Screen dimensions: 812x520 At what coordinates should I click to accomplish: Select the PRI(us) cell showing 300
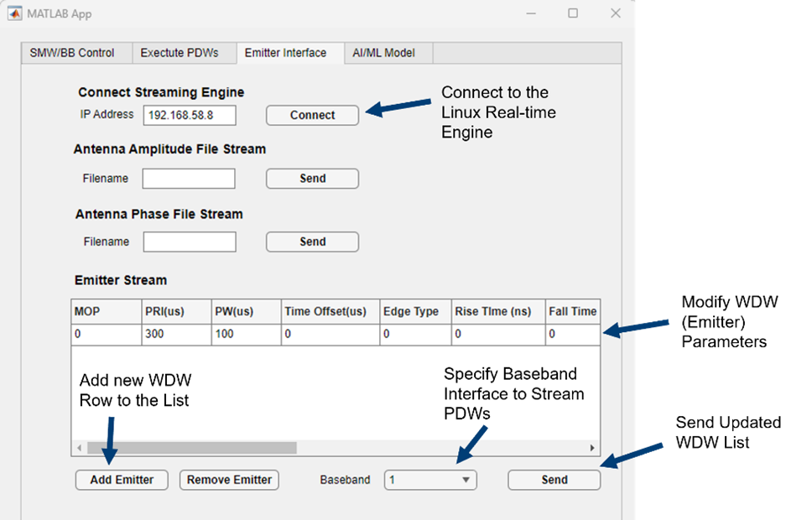175,334
